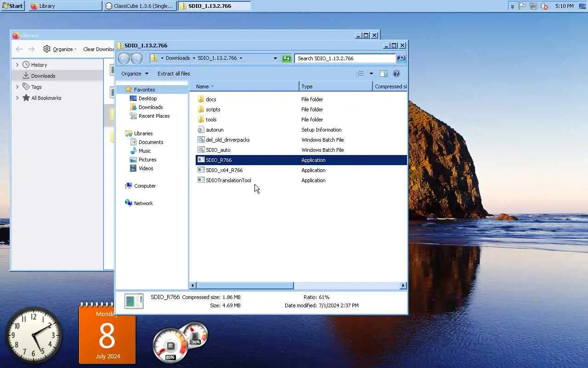Refresh the SDIO folder view
The image size is (588, 368).
click(287, 58)
